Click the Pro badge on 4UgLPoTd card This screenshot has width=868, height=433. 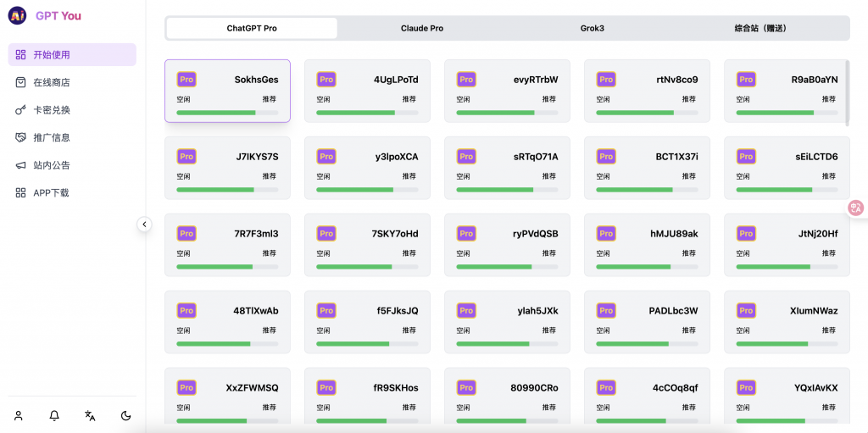click(326, 79)
